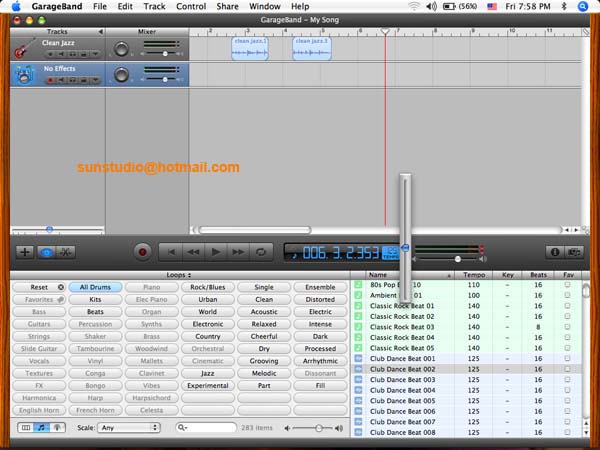Lock the Clean Jazz track

click(83, 54)
